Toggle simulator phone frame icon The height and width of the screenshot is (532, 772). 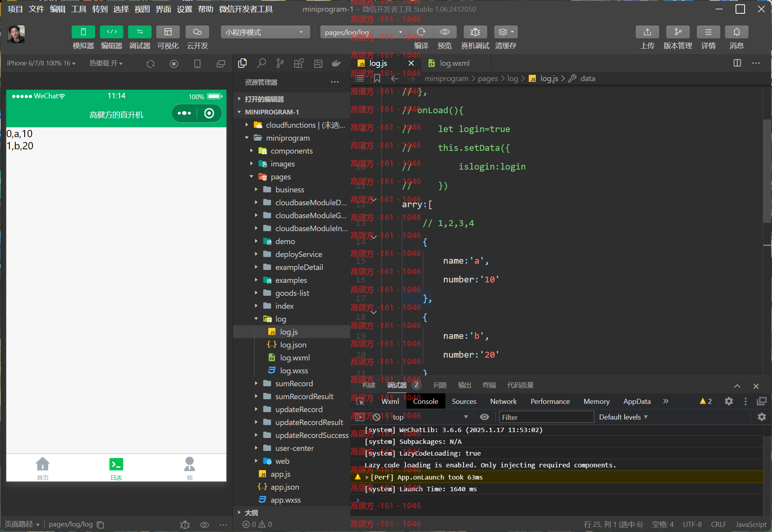click(197, 63)
